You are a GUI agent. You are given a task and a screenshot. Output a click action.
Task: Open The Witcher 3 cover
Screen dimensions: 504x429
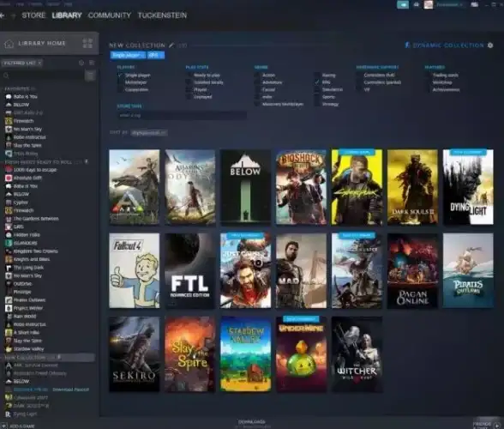click(357, 354)
